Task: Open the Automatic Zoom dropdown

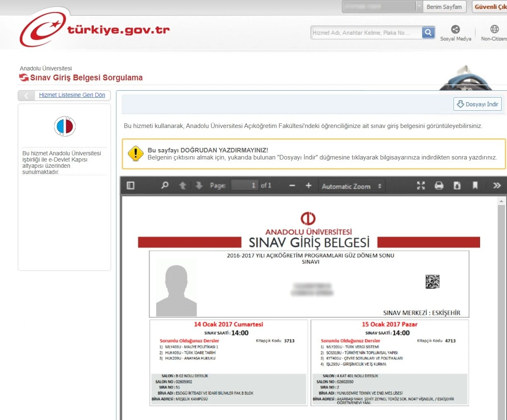Action: point(351,186)
